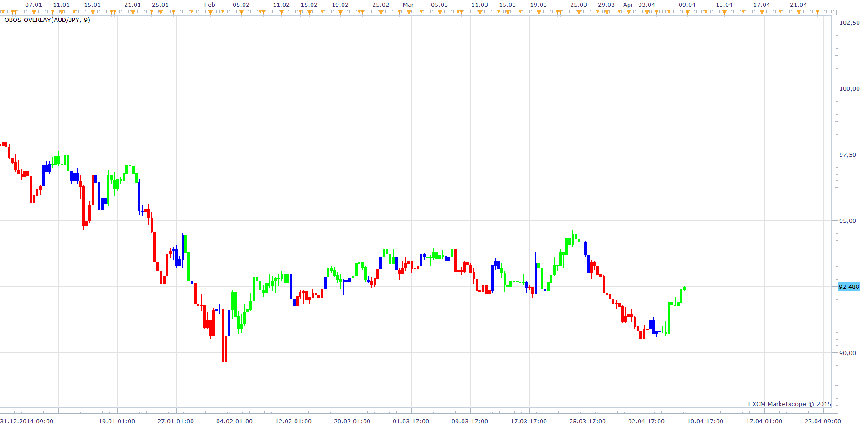Click the 25.02 date on top timeline
The height and width of the screenshot is (427, 868).
click(381, 5)
